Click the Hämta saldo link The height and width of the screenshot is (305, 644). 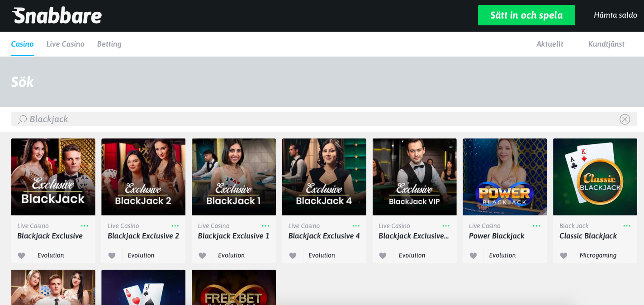tap(615, 15)
